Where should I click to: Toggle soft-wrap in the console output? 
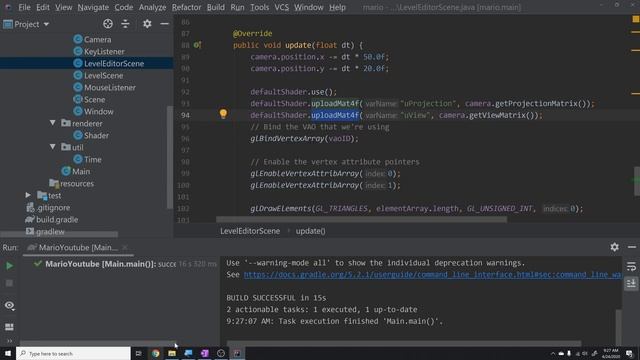tap(631, 267)
